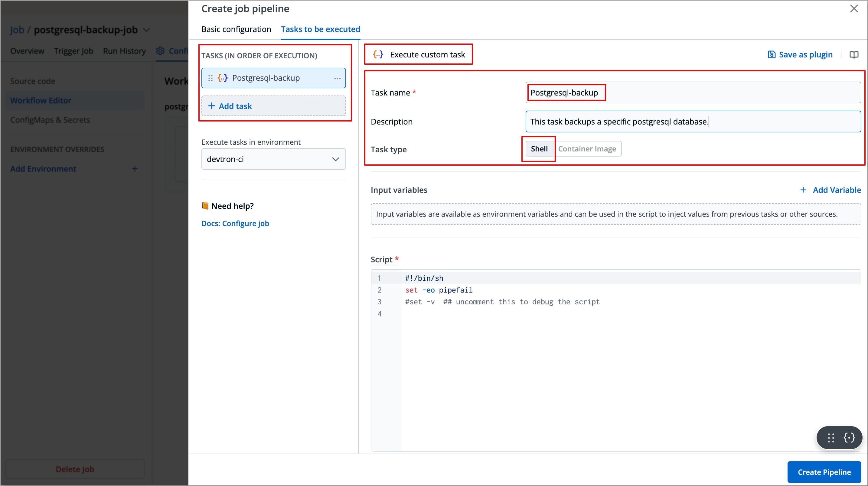Click the plus icon next to Add Environment
Image resolution: width=868 pixels, height=486 pixels.
(x=135, y=168)
